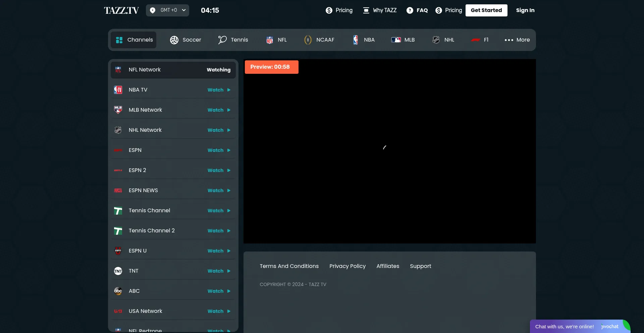Image resolution: width=644 pixels, height=333 pixels.
Task: Click the Soccer ball icon
Action: 174,40
